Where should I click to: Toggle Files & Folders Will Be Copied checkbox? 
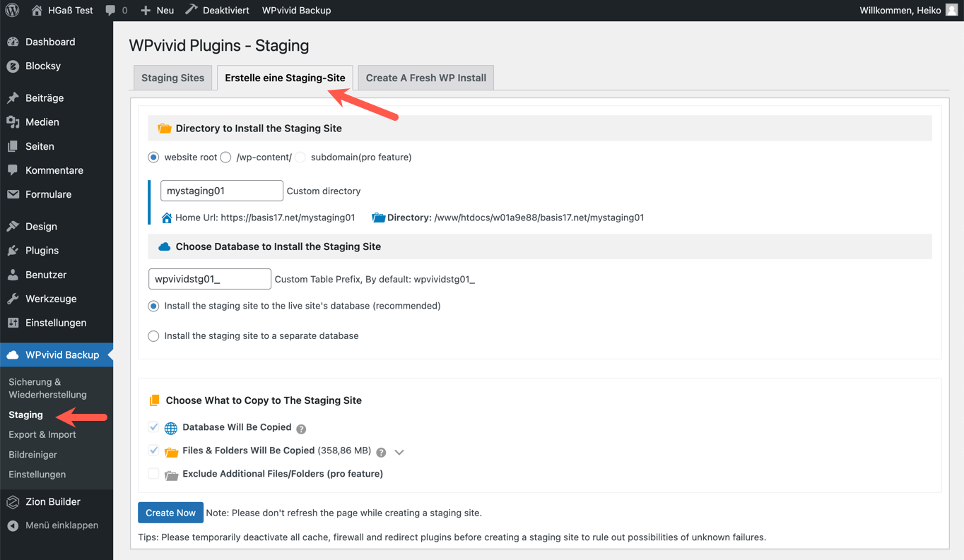coord(153,451)
